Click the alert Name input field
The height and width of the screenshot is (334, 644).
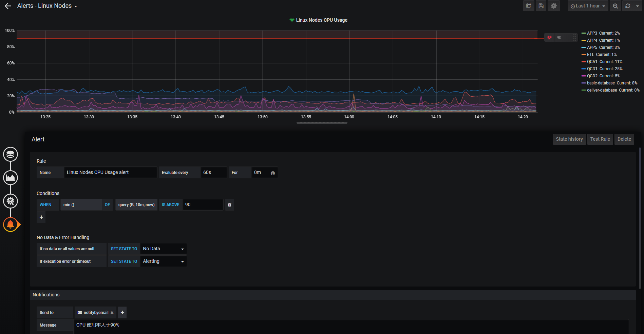coord(110,173)
